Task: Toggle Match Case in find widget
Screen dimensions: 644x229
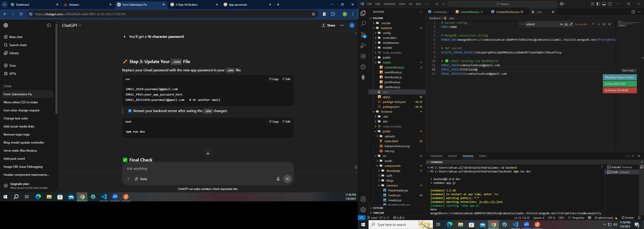Action: pyautogui.click(x=561, y=24)
